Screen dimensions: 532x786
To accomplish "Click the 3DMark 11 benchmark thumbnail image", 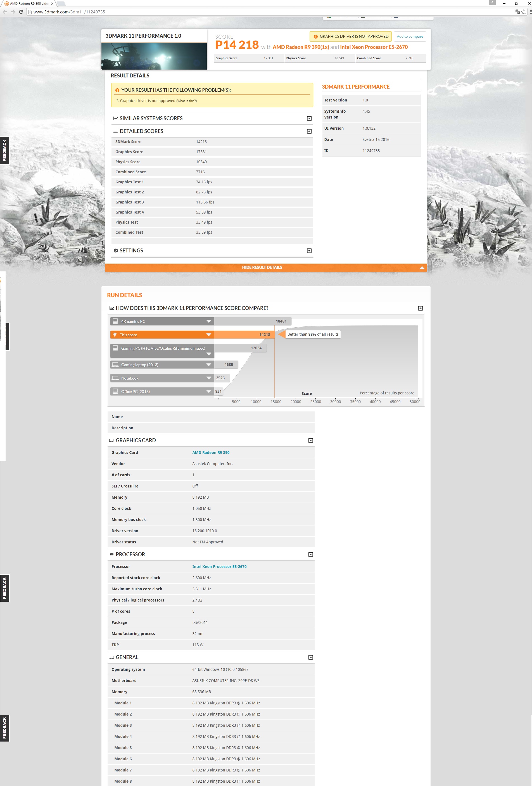I will pyautogui.click(x=154, y=56).
